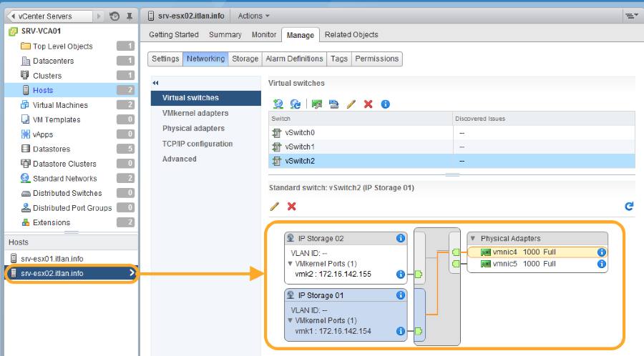This screenshot has height=356, width=644.
Task: Click the pencil icon in the Virtual switches toolbar
Action: tap(351, 104)
